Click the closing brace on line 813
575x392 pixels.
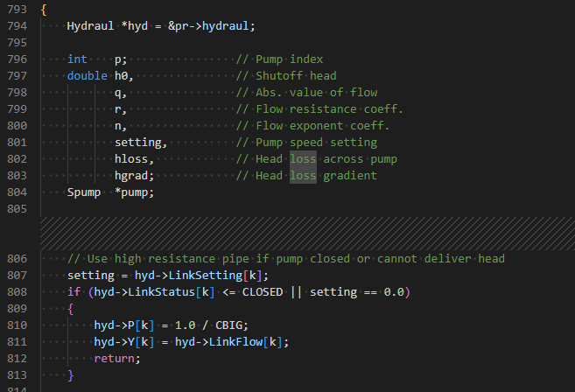click(x=70, y=375)
